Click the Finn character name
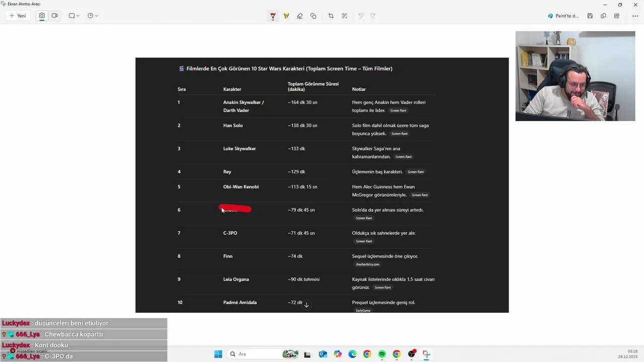Screen dimensions: 644x362 [228, 256]
